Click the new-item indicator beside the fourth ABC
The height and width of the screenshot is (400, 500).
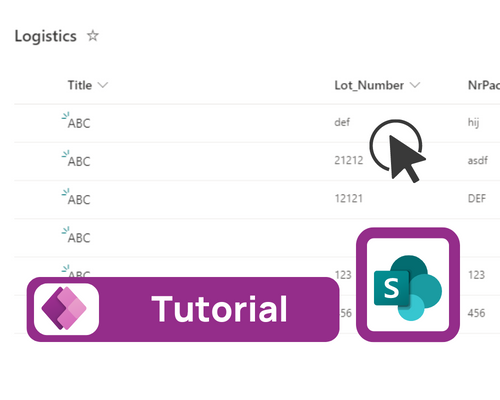point(65,230)
